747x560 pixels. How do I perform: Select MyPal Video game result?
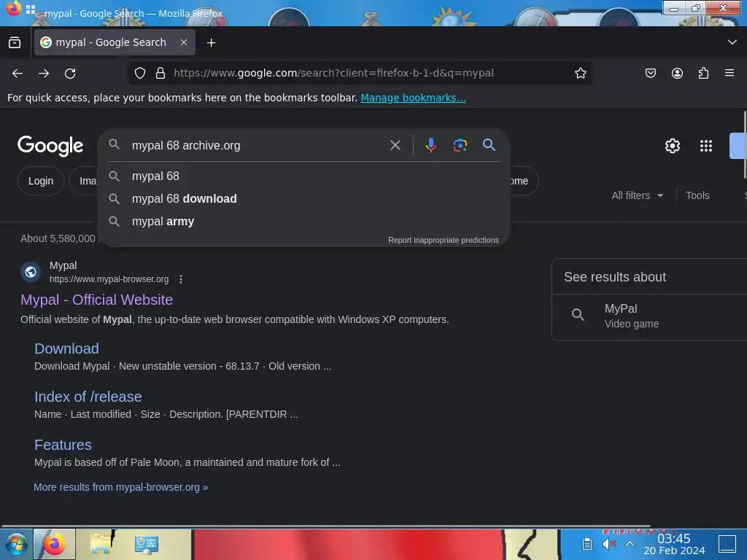[650, 316]
